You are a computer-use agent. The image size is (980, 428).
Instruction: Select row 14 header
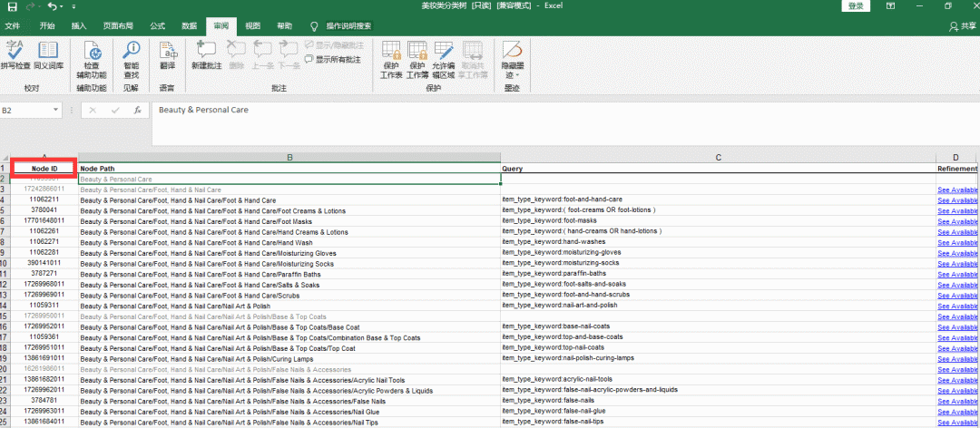coord(4,306)
